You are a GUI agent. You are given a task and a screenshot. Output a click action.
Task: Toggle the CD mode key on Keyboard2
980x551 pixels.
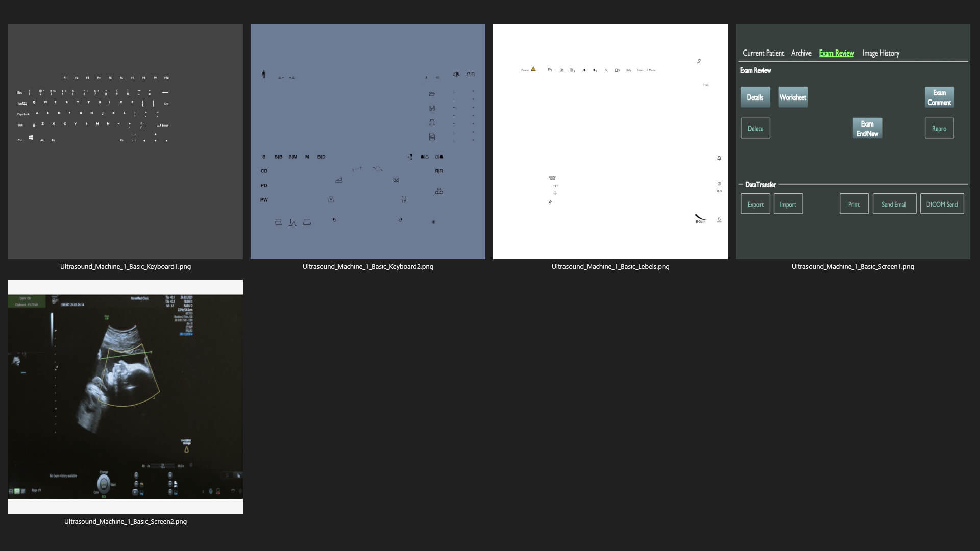click(x=264, y=171)
